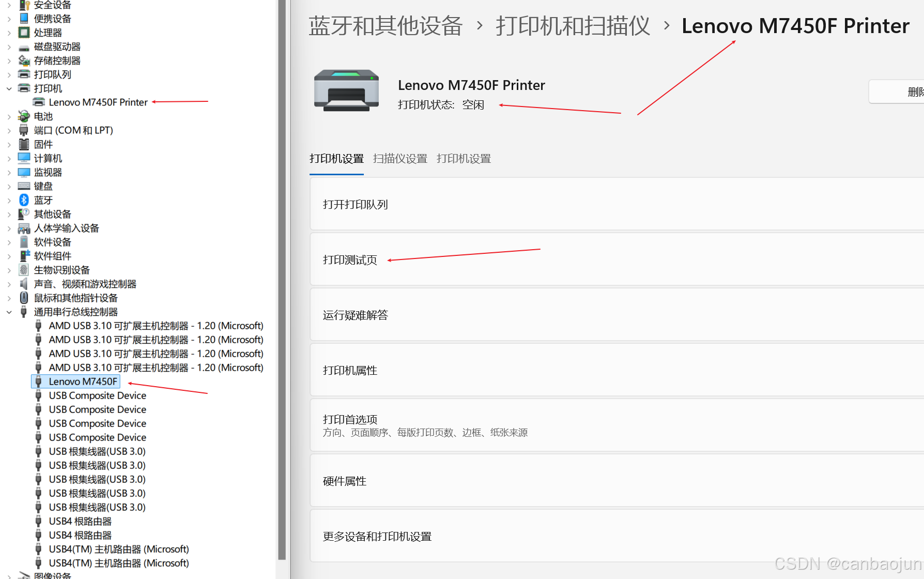Viewport: 924px width, 579px height.
Task: Go to 蓝牙和其他设备 breadcrumb
Action: coord(386,26)
